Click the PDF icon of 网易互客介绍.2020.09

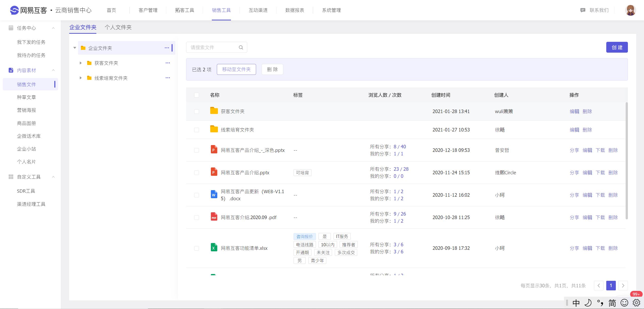coord(214,217)
